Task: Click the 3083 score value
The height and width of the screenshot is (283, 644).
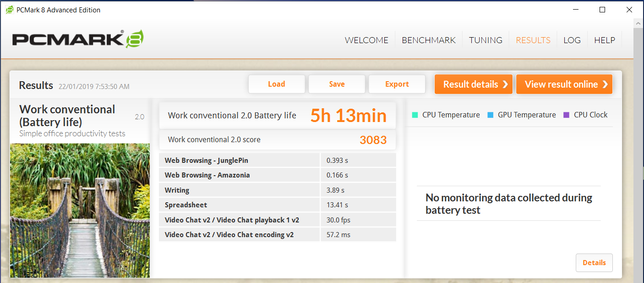Action: [x=373, y=140]
